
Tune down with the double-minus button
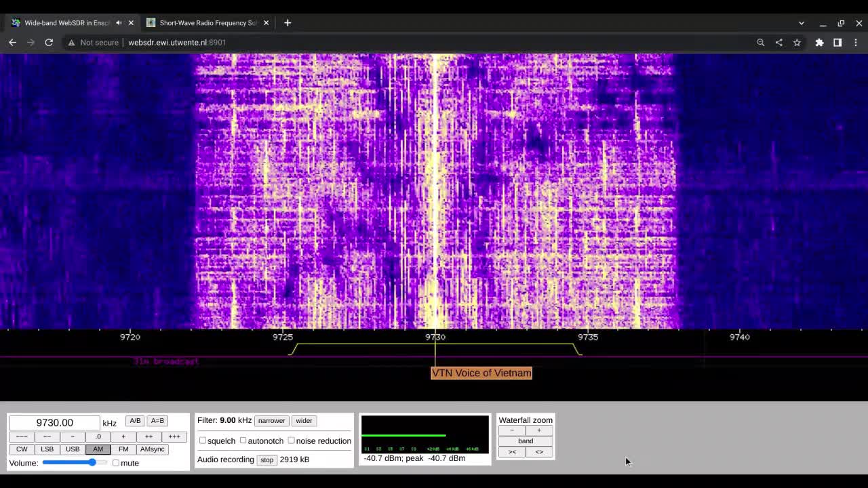[47, 436]
